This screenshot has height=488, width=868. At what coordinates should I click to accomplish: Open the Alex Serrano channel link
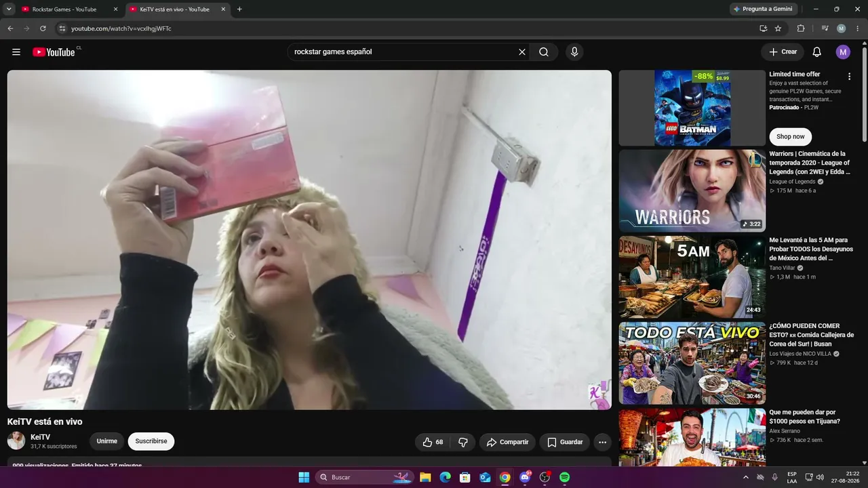(x=785, y=431)
